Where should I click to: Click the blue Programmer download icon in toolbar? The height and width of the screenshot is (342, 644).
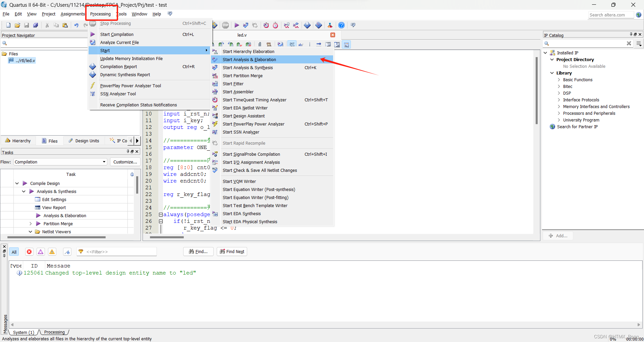[x=319, y=25]
